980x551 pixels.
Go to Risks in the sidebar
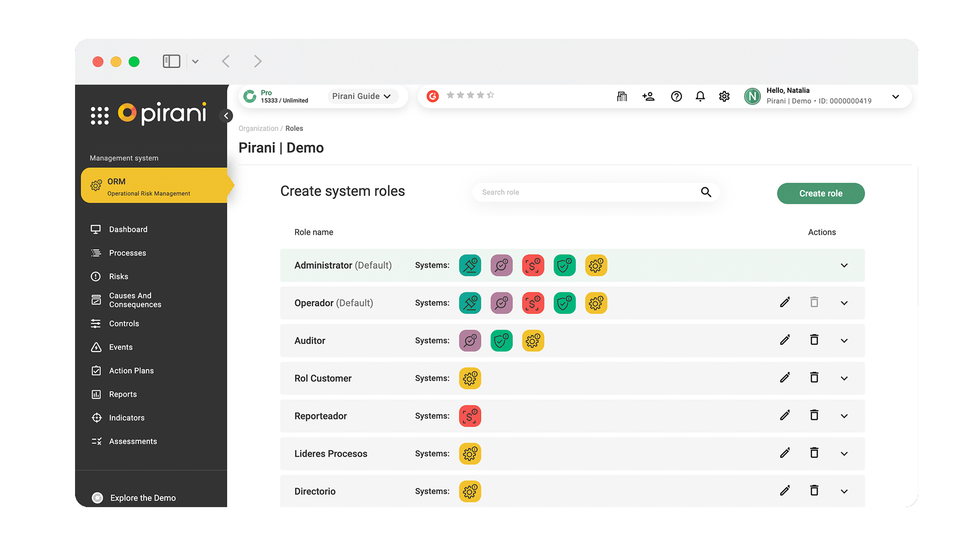pyautogui.click(x=118, y=277)
